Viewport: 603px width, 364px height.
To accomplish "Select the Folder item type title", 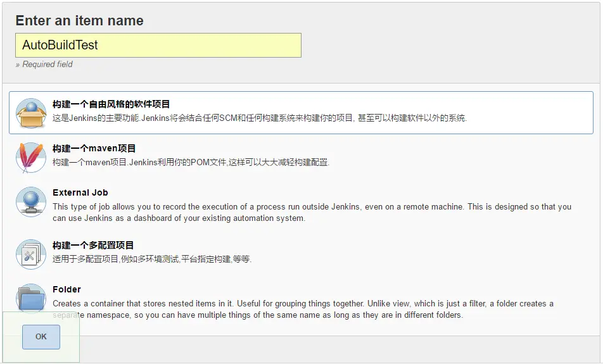I will (x=67, y=289).
